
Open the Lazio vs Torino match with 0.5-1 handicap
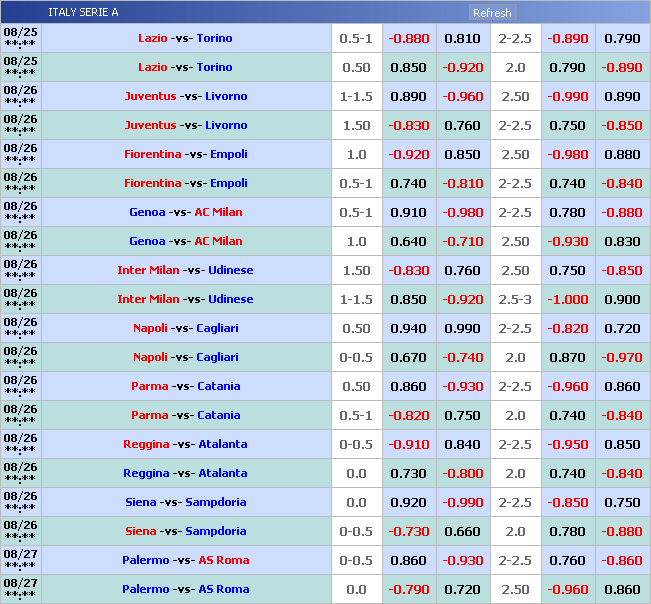pyautogui.click(x=185, y=38)
